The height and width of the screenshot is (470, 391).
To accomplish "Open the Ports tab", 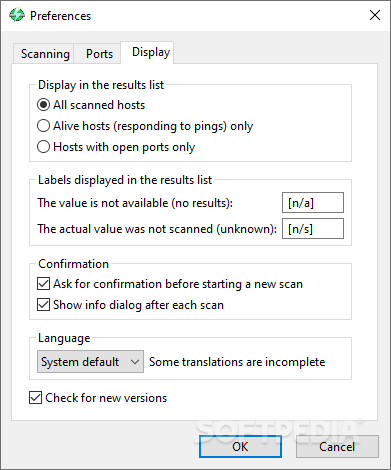I will pyautogui.click(x=98, y=53).
